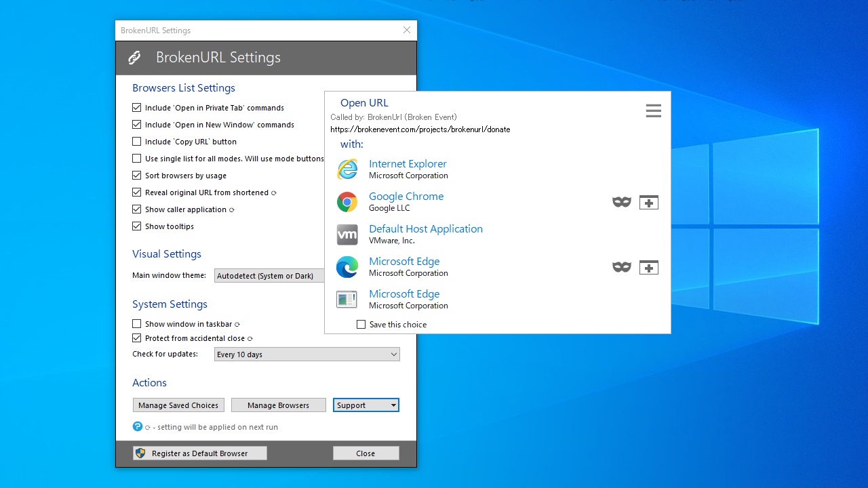Viewport: 868px width, 488px height.
Task: Open Google Chrome in new window icon
Action: (649, 202)
